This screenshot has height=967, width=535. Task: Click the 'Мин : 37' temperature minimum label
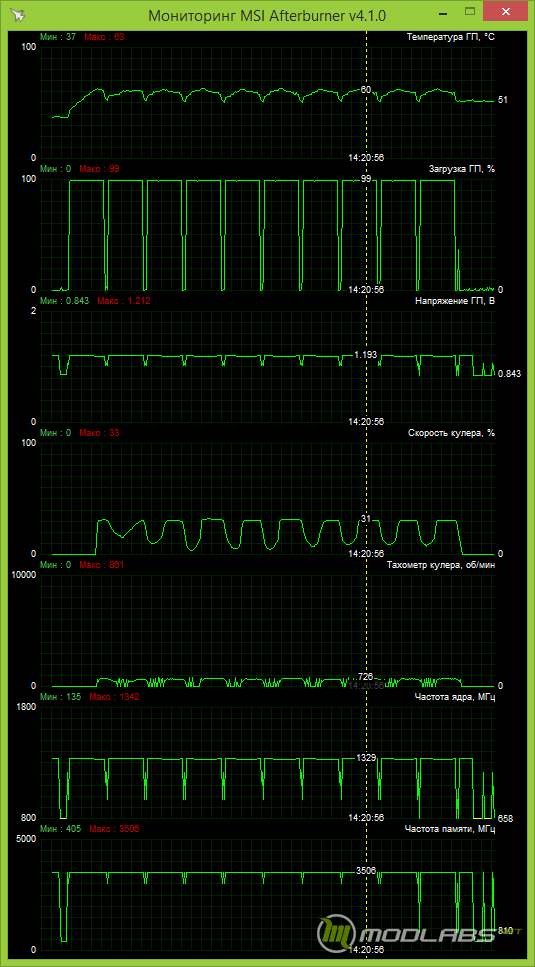pyautogui.click(x=58, y=37)
